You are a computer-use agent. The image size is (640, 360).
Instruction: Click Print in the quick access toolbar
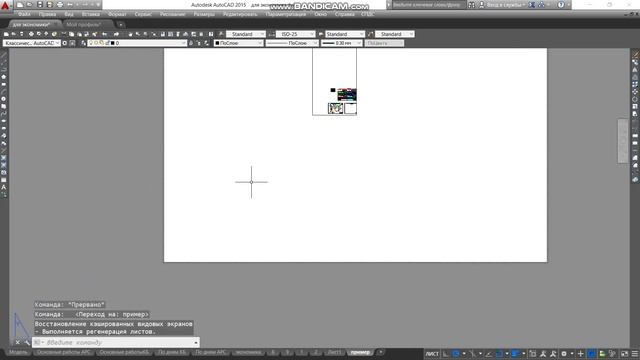click(60, 5)
